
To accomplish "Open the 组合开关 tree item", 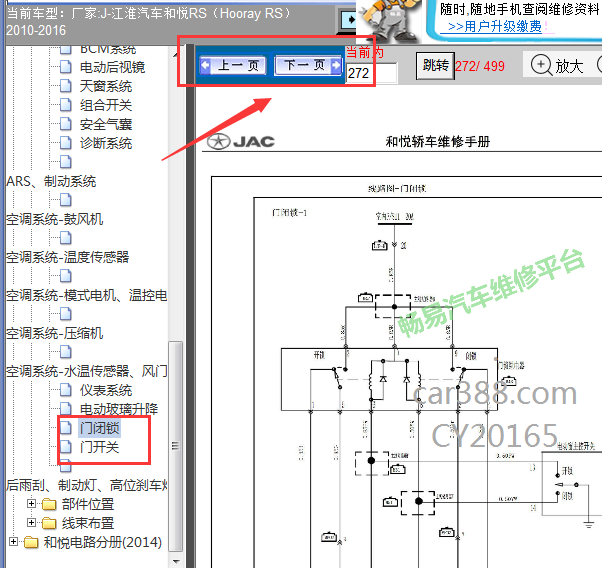I will 106,105.
